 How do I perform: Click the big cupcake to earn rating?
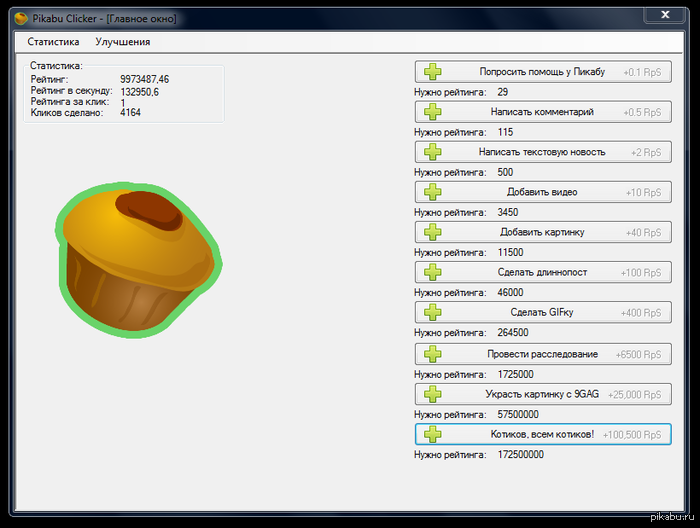137,258
